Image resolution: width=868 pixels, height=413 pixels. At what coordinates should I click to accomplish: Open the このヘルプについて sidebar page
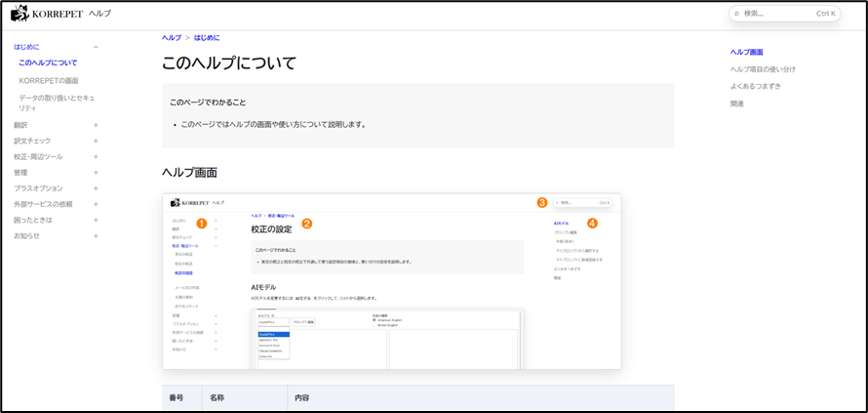click(48, 62)
